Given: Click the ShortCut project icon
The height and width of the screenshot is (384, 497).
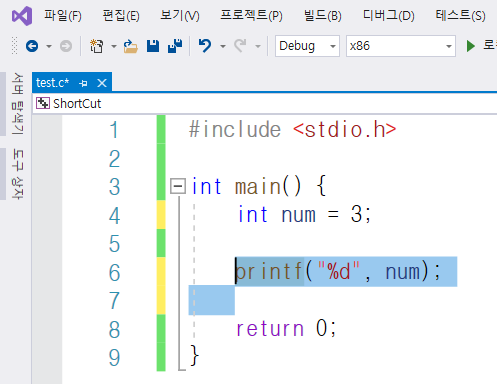Looking at the screenshot, I should coord(43,103).
